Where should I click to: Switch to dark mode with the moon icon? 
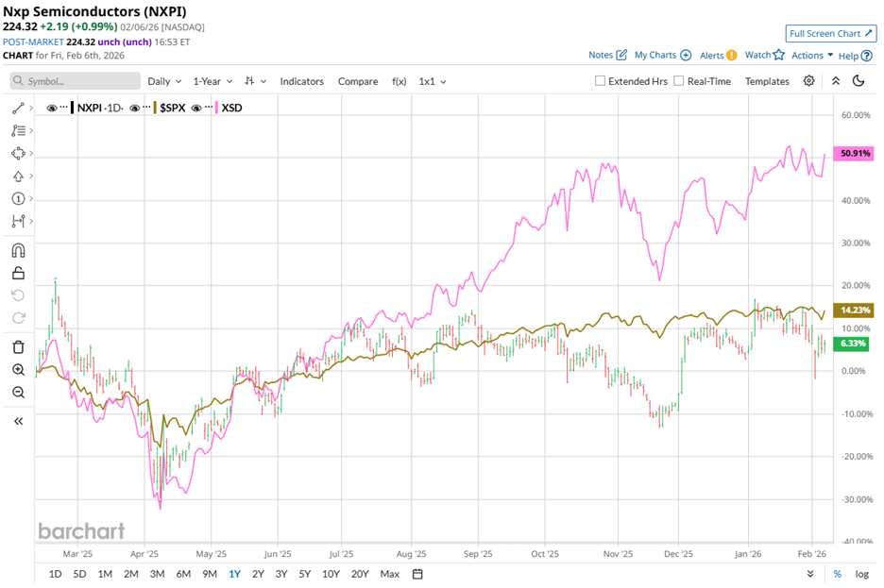858,81
